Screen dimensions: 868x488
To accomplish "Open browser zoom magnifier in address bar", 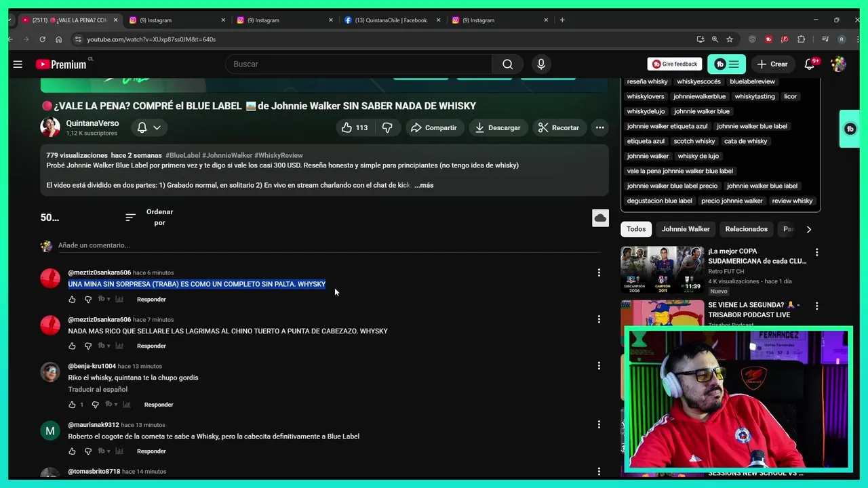I will pos(715,39).
